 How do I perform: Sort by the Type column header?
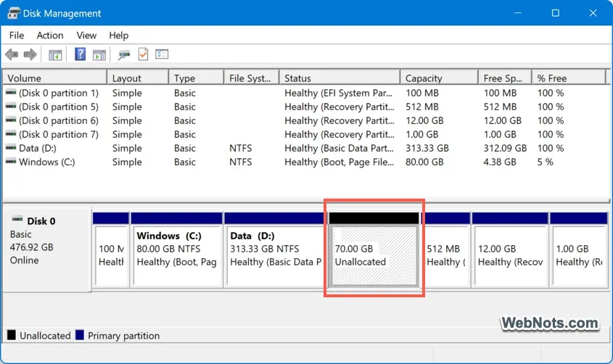pos(197,78)
